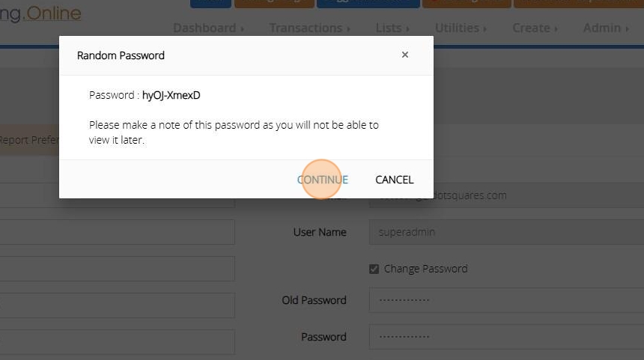644x360 pixels.
Task: Click the generated password text hyOJ-XmexD
Action: pyautogui.click(x=171, y=95)
